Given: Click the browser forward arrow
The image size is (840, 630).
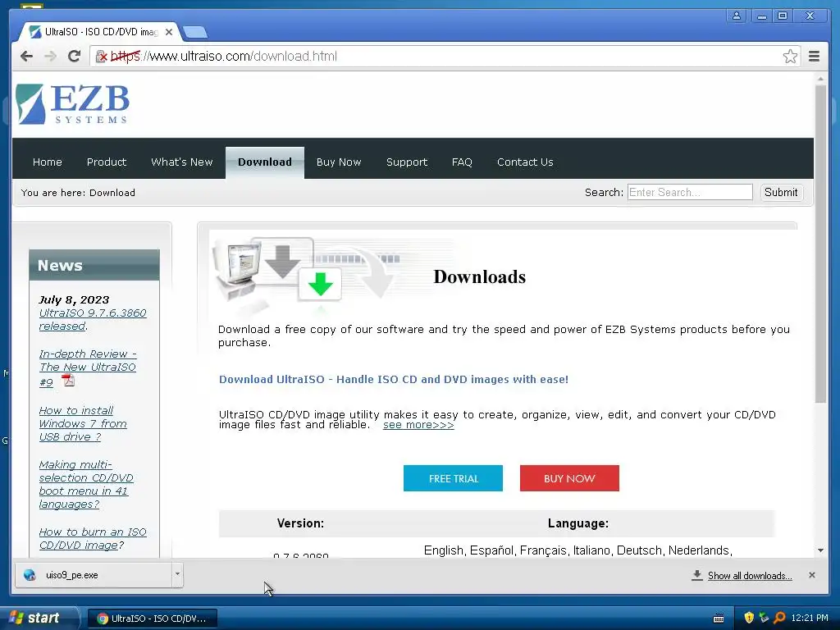Looking at the screenshot, I should [50, 57].
